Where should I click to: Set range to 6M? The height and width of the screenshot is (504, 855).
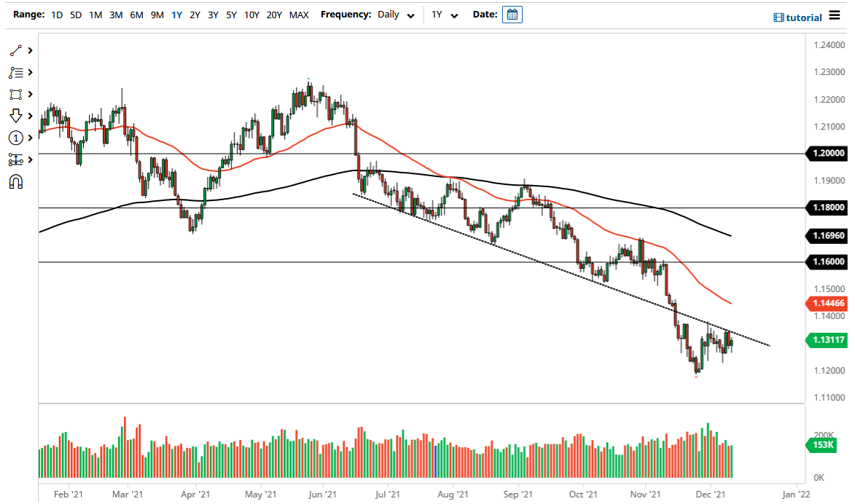136,15
